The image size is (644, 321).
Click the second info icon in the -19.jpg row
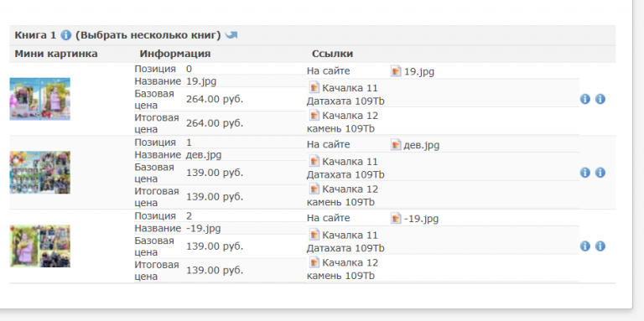coord(600,246)
